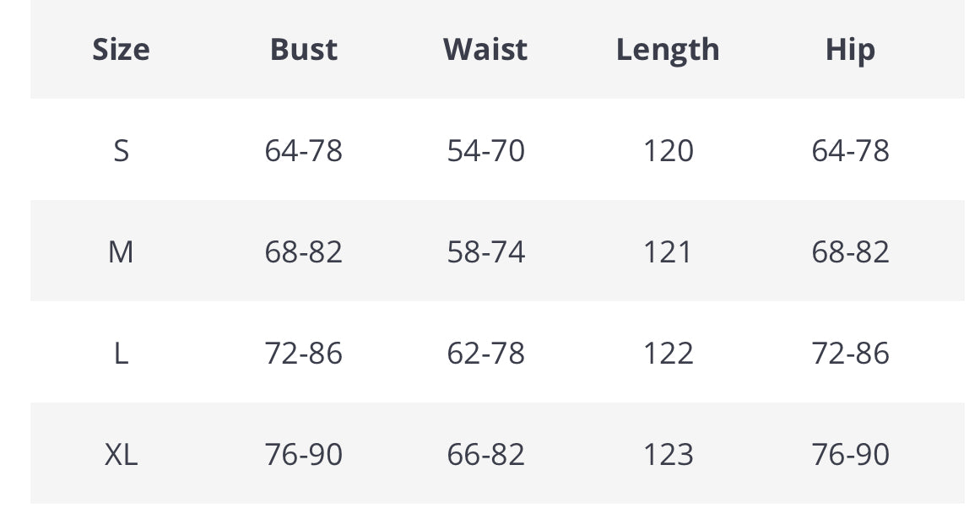Click the Bust column header

pos(303,50)
